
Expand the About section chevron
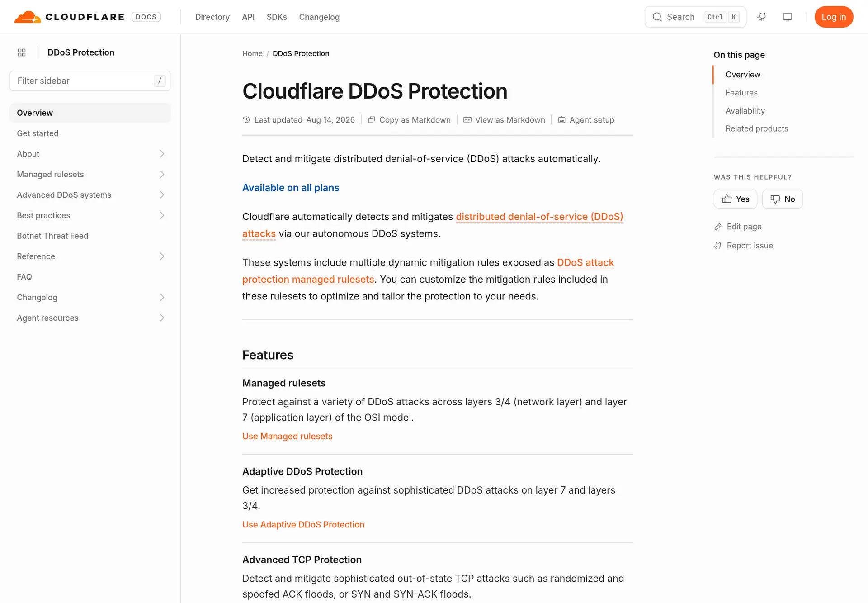pyautogui.click(x=162, y=154)
